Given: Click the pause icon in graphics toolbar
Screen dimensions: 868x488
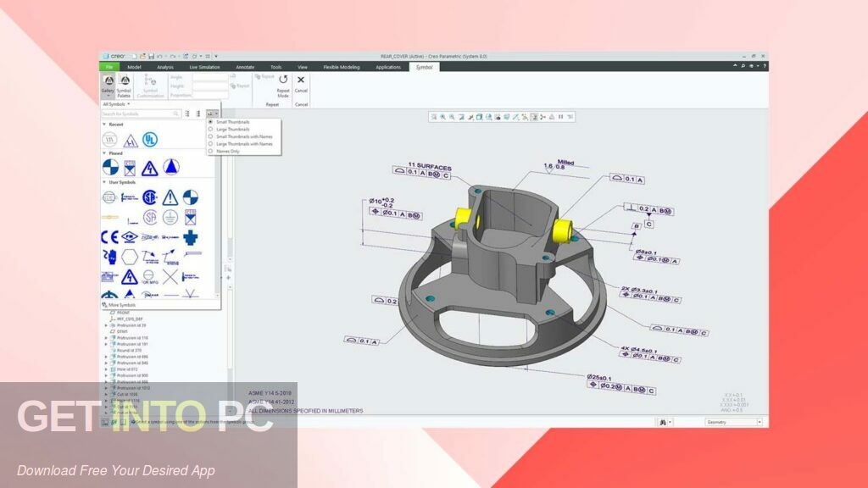Looking at the screenshot, I should [561, 117].
